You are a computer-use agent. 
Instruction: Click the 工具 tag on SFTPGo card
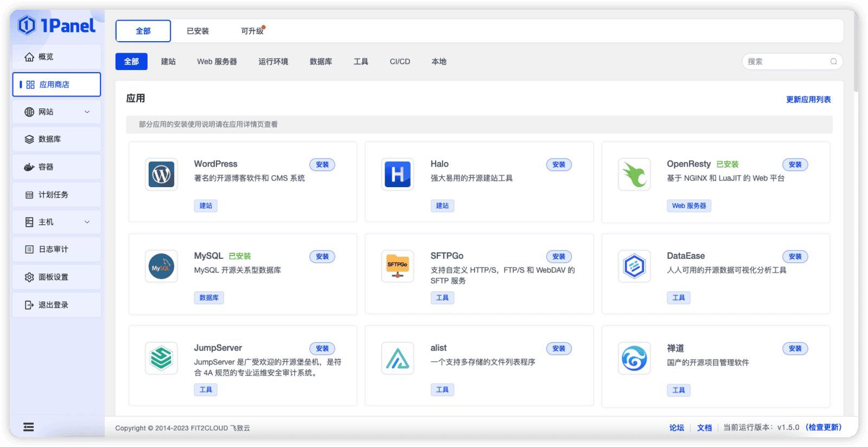tap(442, 298)
